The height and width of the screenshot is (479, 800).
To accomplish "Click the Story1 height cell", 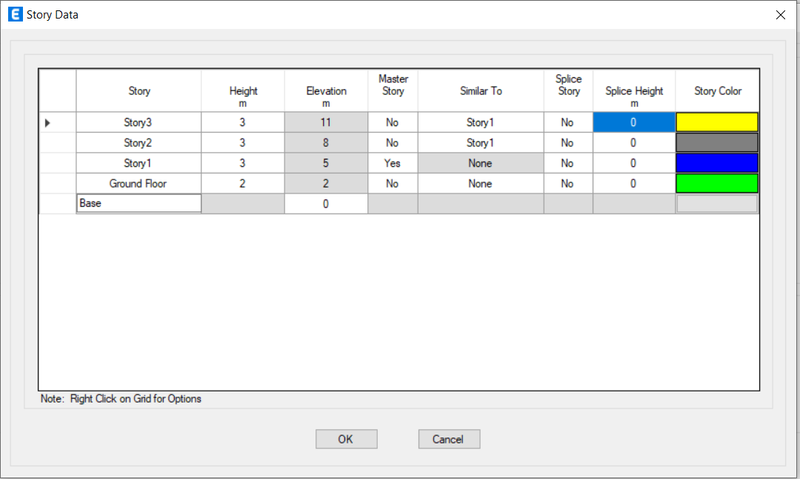I will tap(243, 163).
